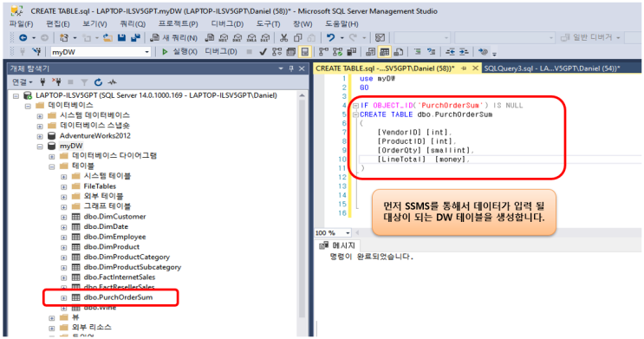Close the Object Explorer panel
644x339 pixels.
[302, 68]
